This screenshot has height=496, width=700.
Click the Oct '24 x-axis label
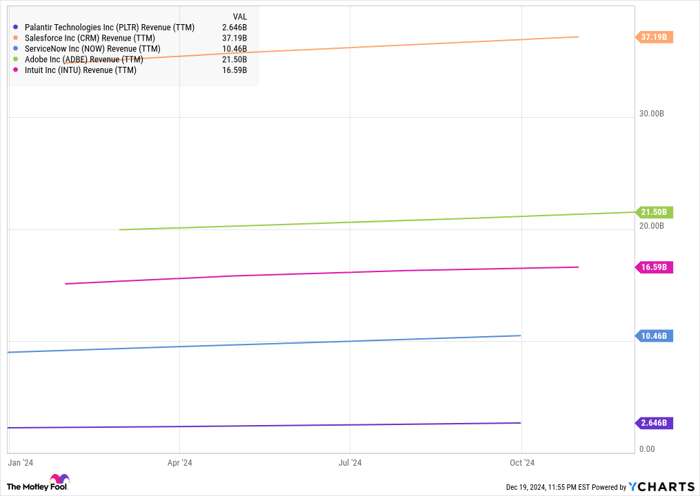(521, 463)
